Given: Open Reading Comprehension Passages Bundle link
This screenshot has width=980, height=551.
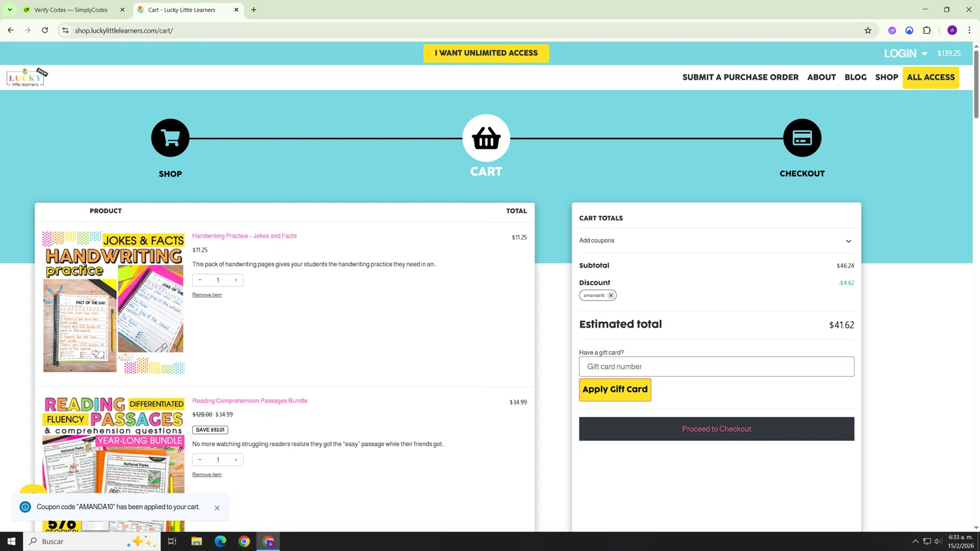Looking at the screenshot, I should (x=250, y=401).
